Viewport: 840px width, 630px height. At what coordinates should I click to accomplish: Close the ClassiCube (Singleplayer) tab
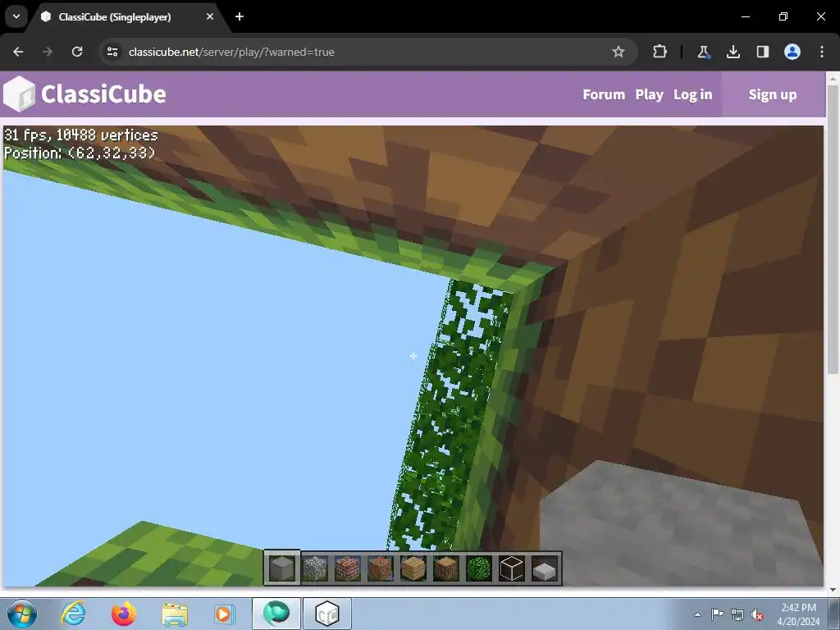coord(210,16)
